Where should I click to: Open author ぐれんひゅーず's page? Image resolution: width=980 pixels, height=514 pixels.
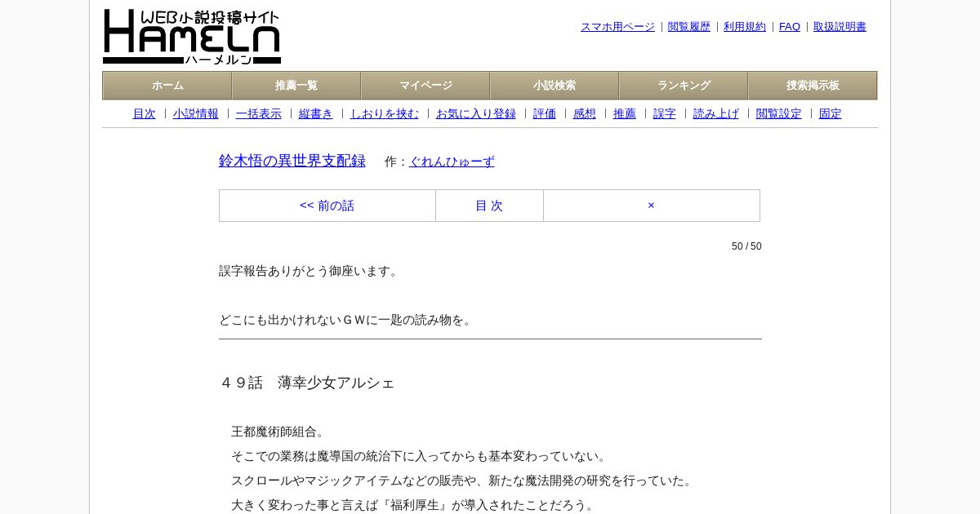pyautogui.click(x=452, y=162)
